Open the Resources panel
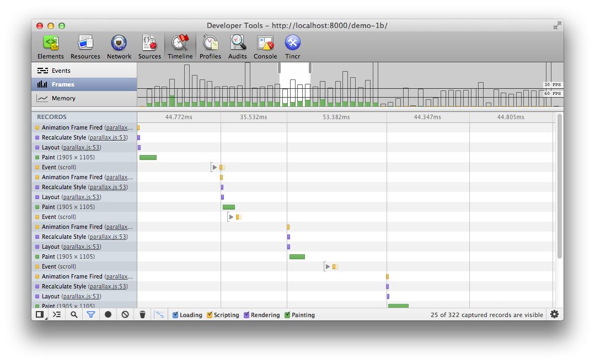The image size is (595, 364). tap(85, 47)
